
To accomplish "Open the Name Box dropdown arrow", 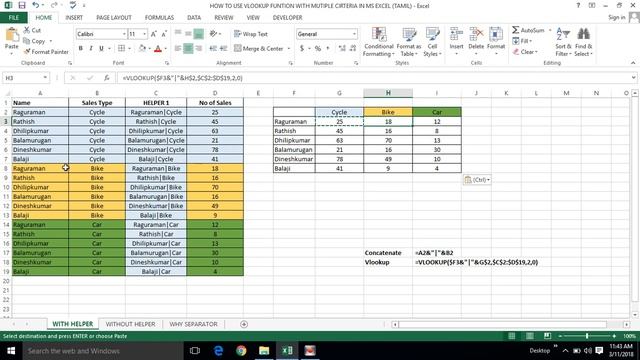I will 45,78.
